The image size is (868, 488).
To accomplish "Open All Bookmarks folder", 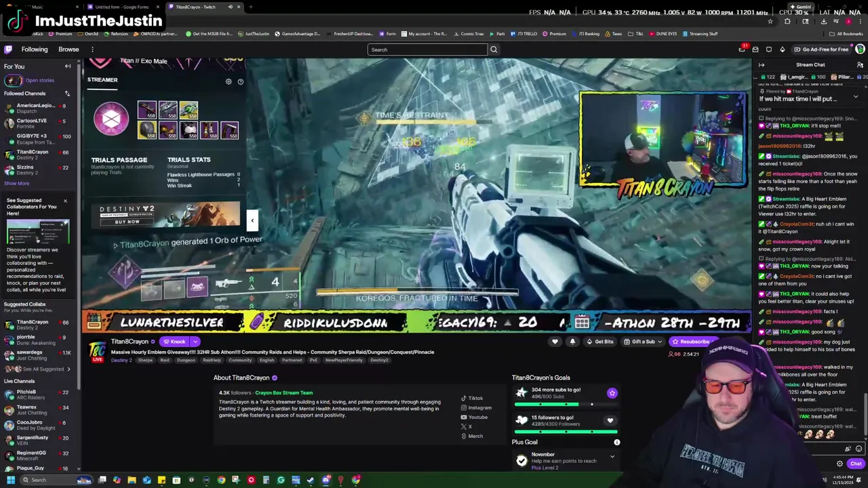I will [x=846, y=33].
